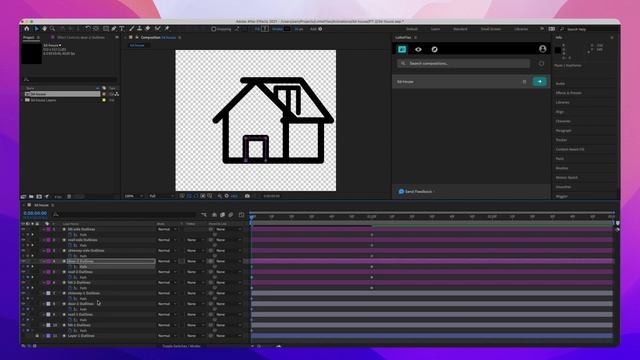Screen dimensions: 640x360
Task: Click Send Feedback chat icon
Action: pos(401,191)
